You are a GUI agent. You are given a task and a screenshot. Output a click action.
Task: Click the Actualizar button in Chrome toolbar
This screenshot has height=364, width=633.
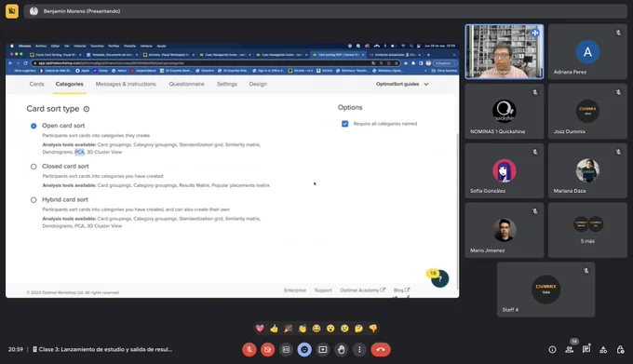445,63
